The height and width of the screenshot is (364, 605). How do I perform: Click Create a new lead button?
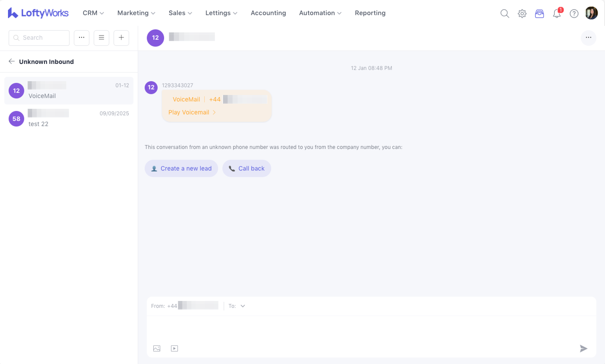181,169
